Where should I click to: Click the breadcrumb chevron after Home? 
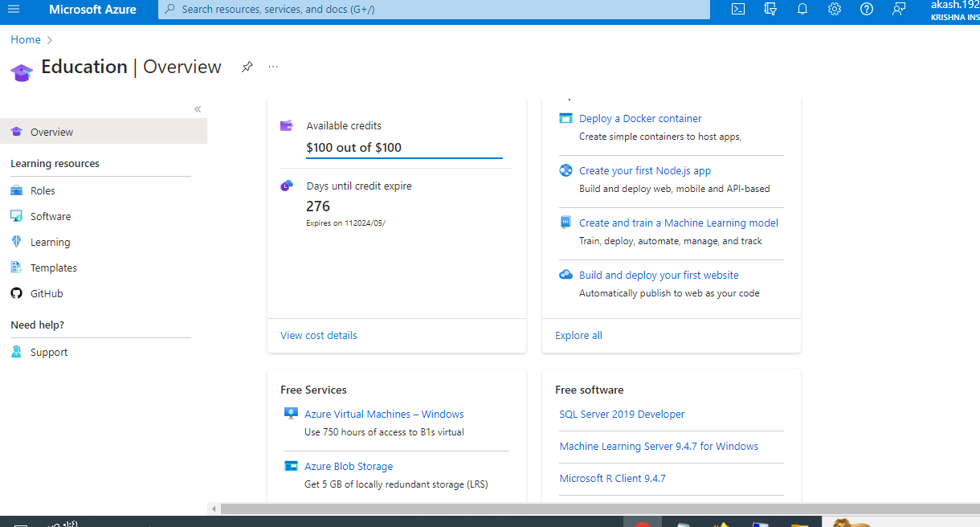tap(50, 39)
